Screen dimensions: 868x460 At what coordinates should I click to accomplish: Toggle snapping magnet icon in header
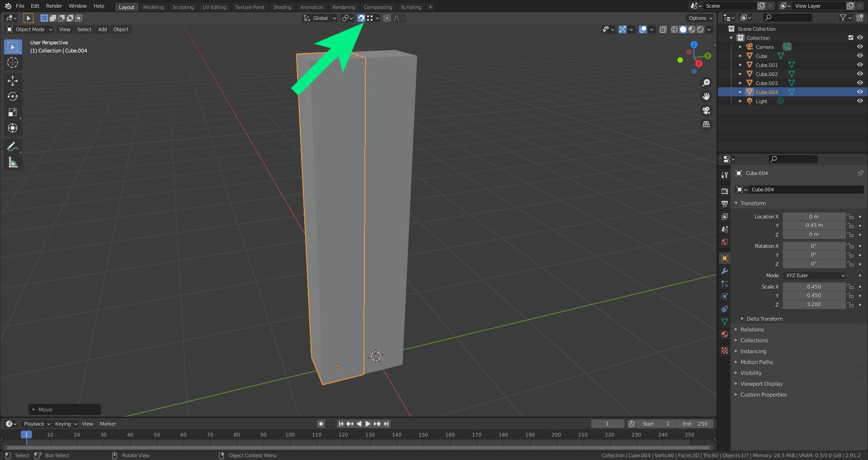361,18
